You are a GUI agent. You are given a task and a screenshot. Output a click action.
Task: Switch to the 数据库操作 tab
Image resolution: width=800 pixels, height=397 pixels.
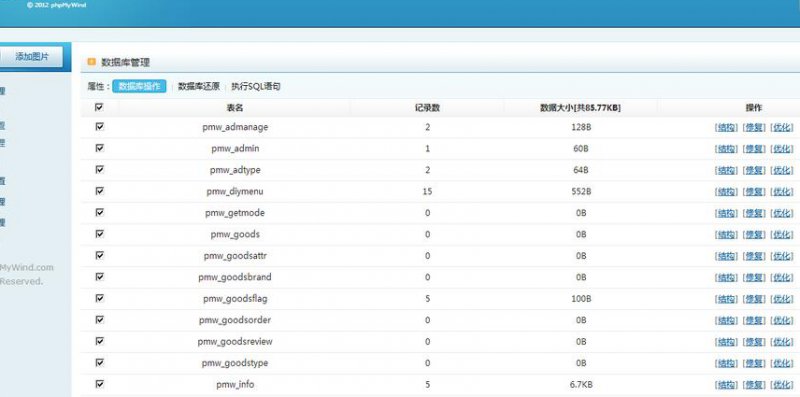(x=139, y=86)
